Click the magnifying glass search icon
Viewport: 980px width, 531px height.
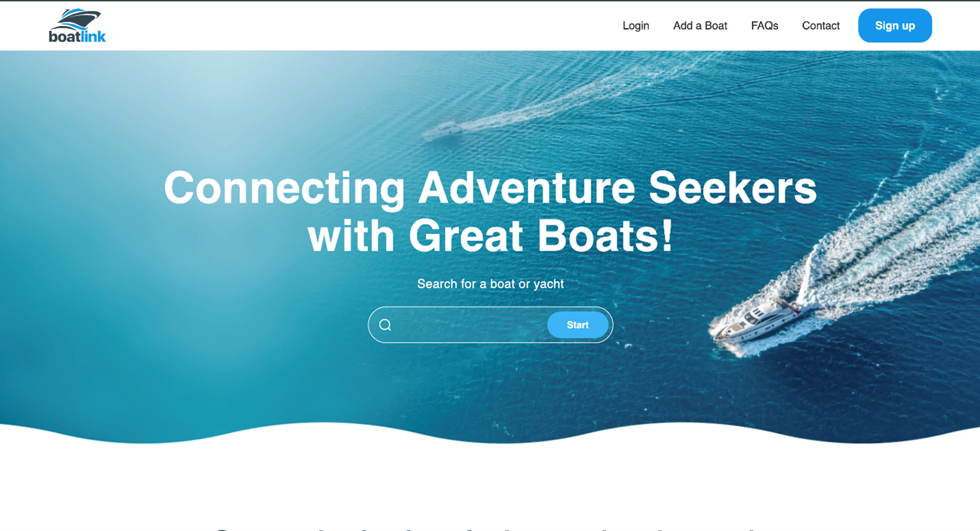tap(385, 325)
